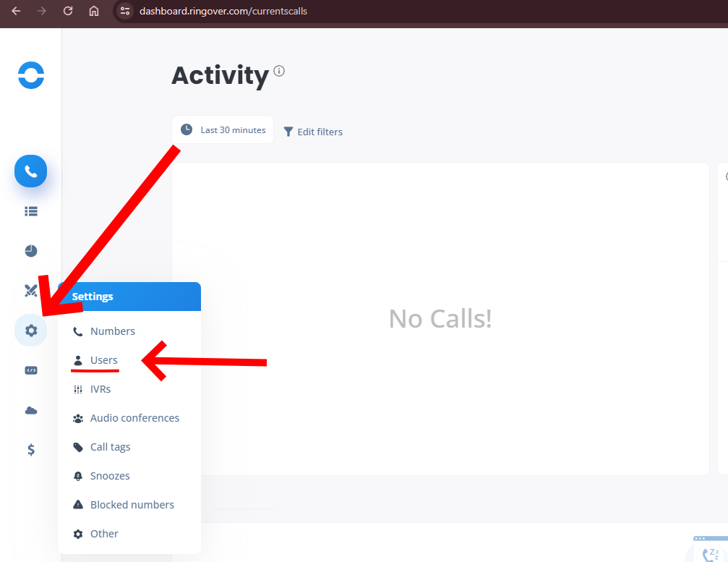
Task: Choose Audio conferences in the Settings menu
Action: pos(134,418)
